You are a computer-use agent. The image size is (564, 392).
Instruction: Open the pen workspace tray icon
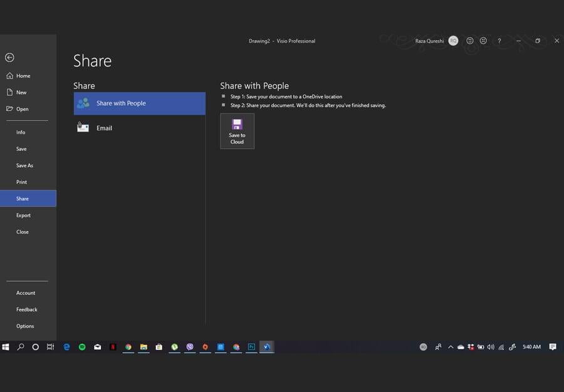513,347
